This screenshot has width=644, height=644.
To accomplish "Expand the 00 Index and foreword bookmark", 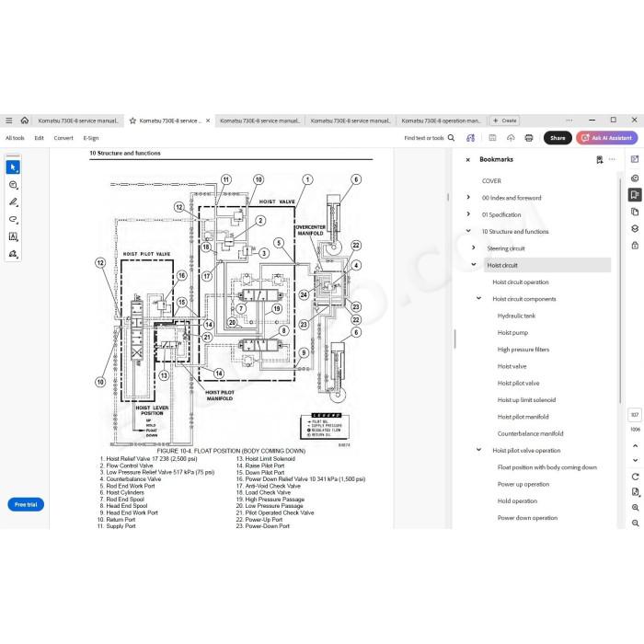I will click(468, 197).
